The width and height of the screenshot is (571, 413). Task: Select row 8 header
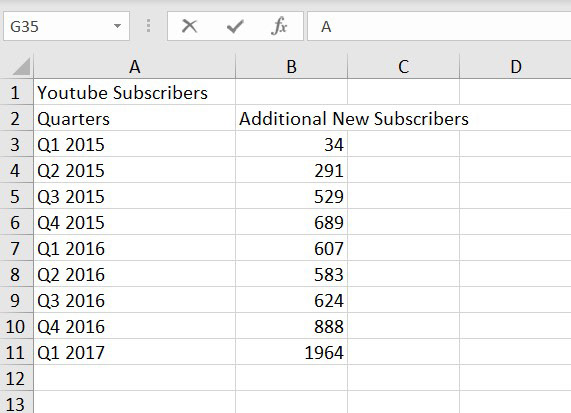pos(16,274)
